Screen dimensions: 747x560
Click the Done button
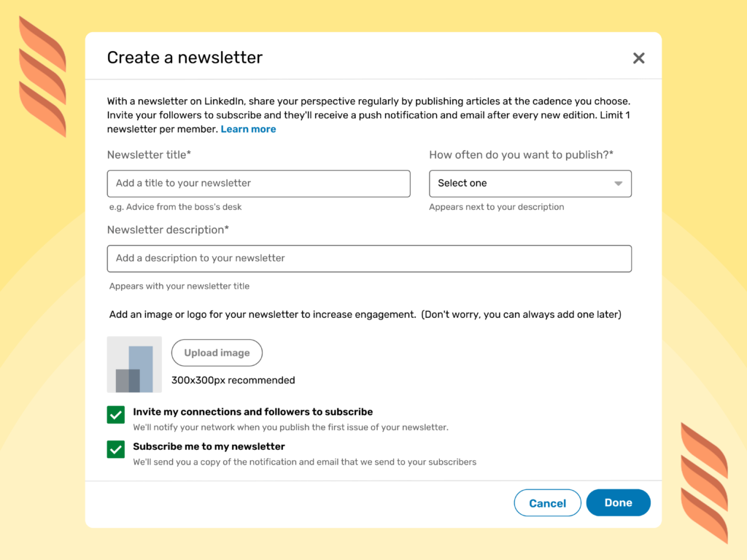point(618,502)
